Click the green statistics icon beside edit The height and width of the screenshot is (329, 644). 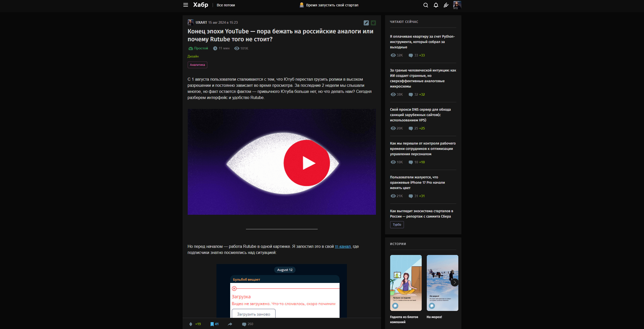coord(373,23)
